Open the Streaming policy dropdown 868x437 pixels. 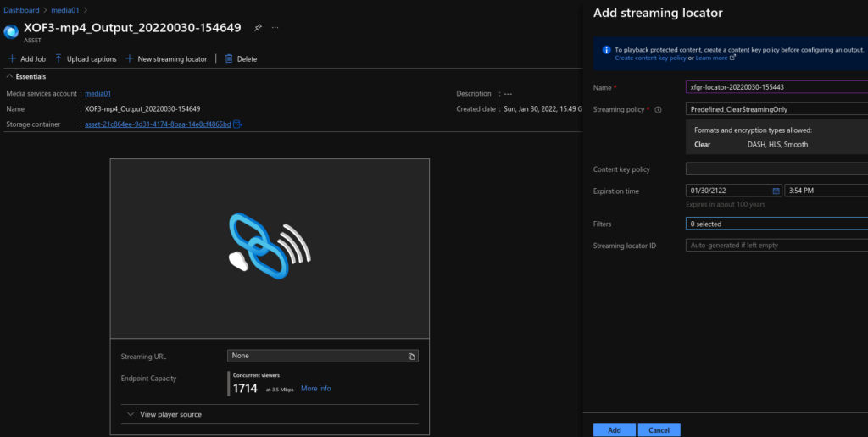click(776, 109)
